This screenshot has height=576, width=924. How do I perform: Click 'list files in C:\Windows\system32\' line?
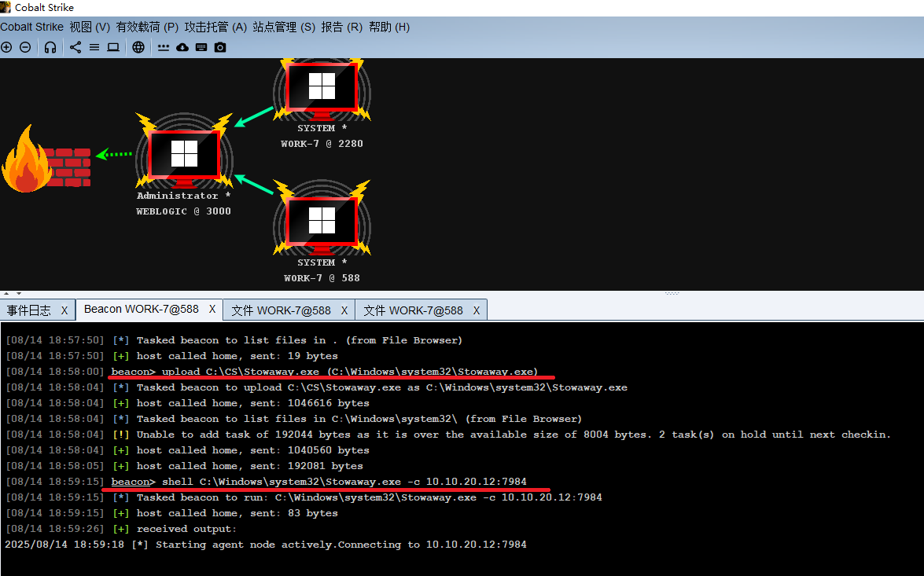(x=294, y=419)
